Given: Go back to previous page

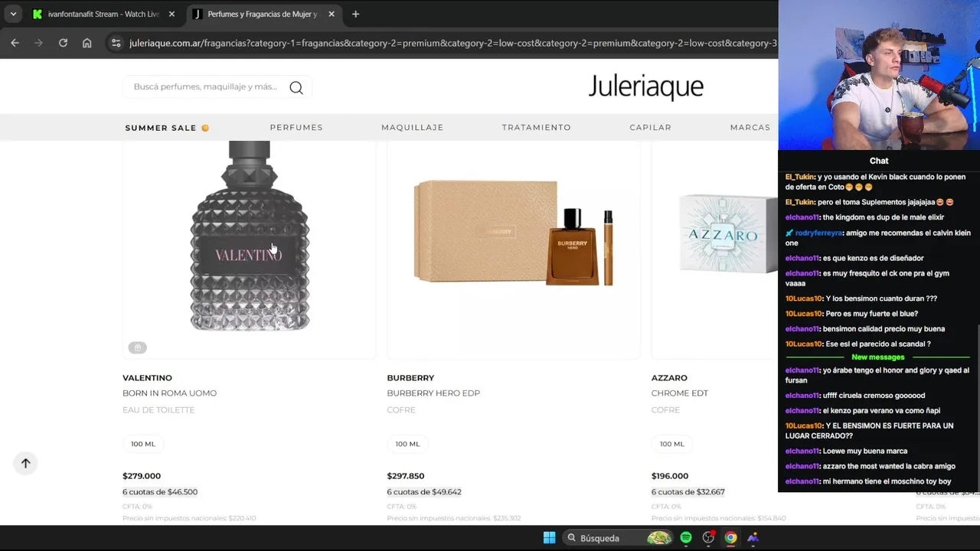Looking at the screenshot, I should [x=15, y=43].
